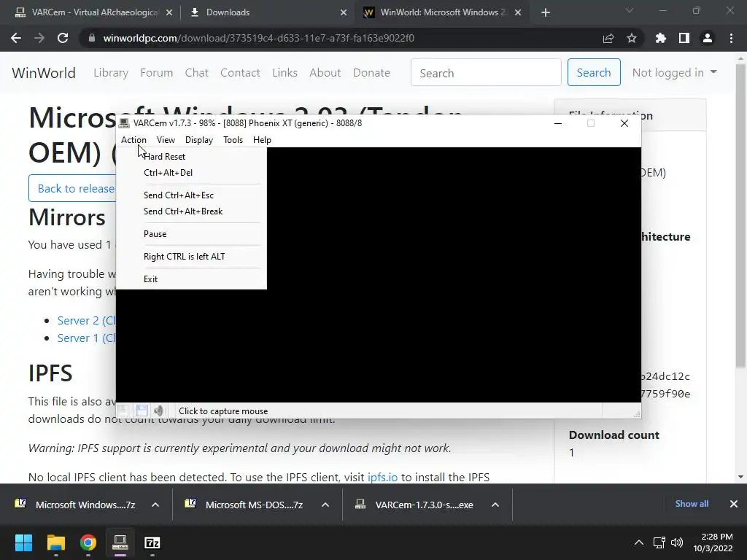Open the Chat nav link
The width and height of the screenshot is (747, 560).
click(197, 73)
